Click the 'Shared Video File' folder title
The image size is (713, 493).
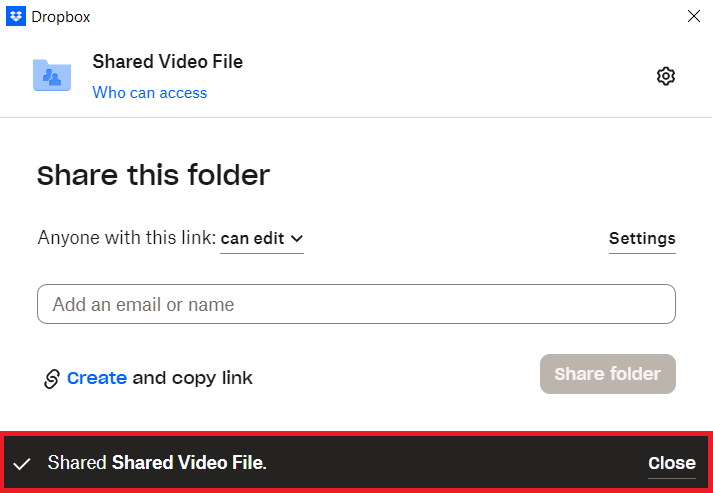[x=168, y=62]
